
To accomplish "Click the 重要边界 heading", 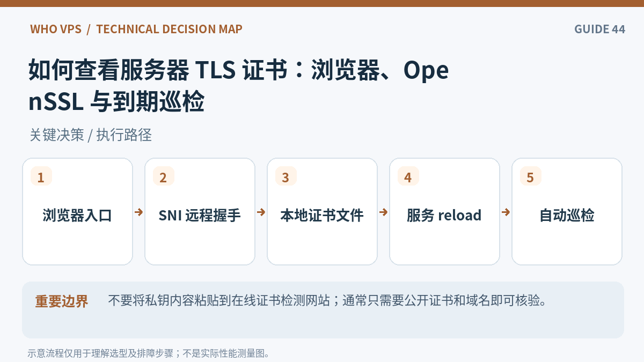I will pos(62,301).
